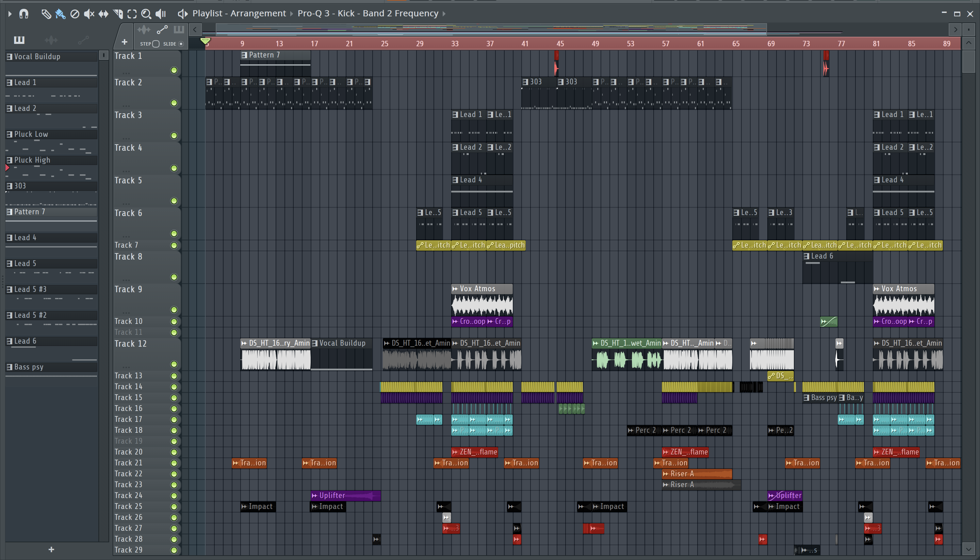Select Lead 5 #3 pattern in picker

[x=51, y=289]
